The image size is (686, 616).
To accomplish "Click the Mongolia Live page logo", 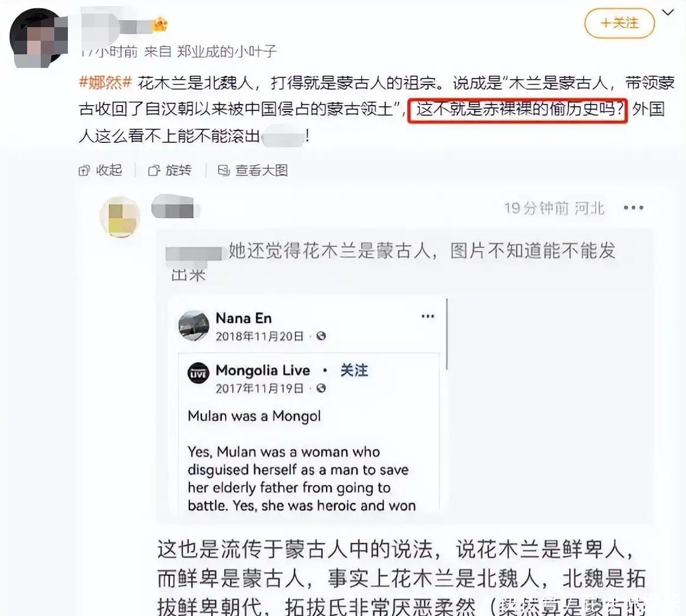I will click(198, 373).
